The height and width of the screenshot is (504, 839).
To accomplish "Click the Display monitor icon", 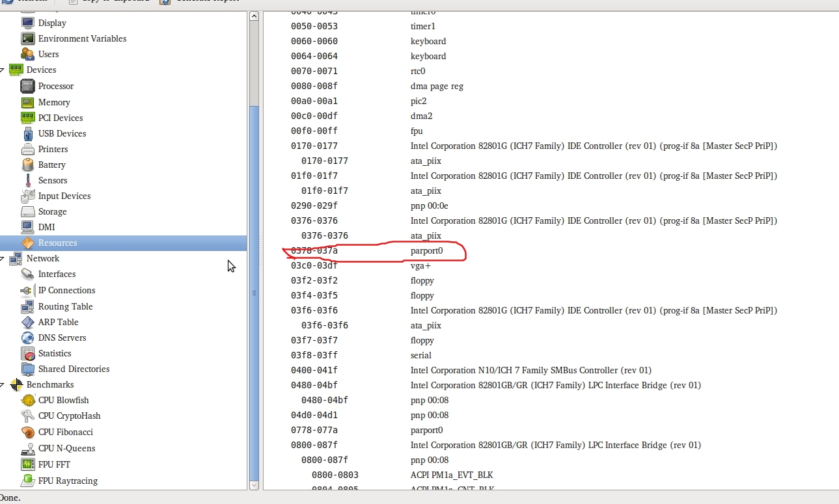I will click(27, 23).
